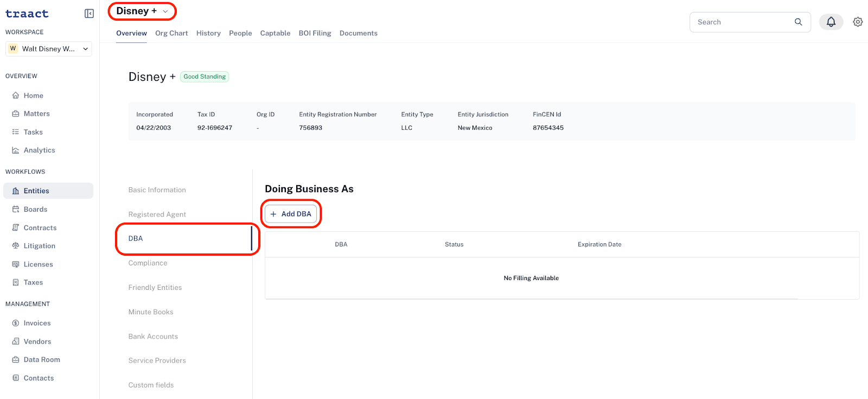
Task: Open Friendly Entities section
Action: pyautogui.click(x=155, y=288)
